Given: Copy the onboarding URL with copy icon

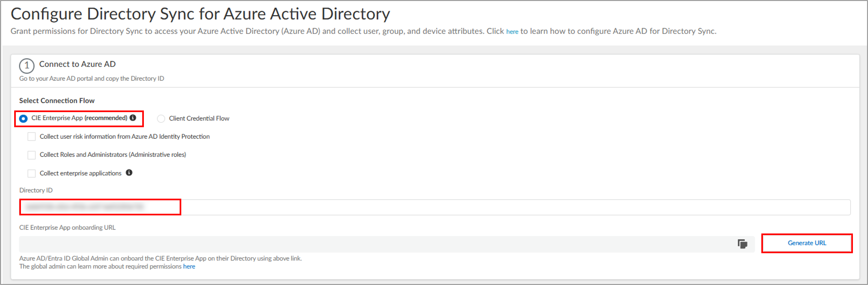Looking at the screenshot, I should (x=742, y=244).
